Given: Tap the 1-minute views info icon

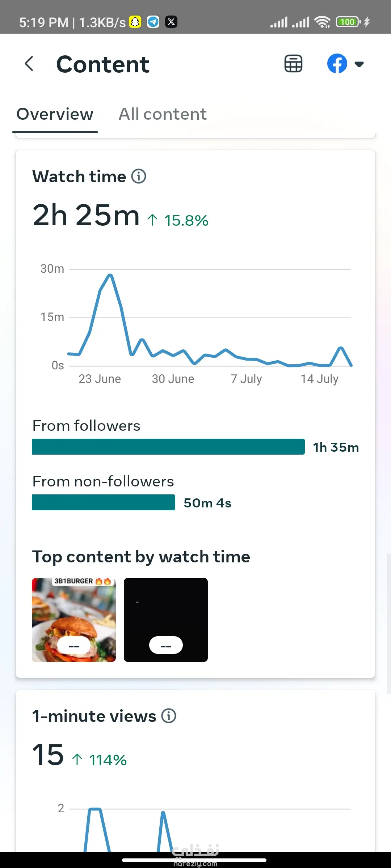Looking at the screenshot, I should [169, 716].
